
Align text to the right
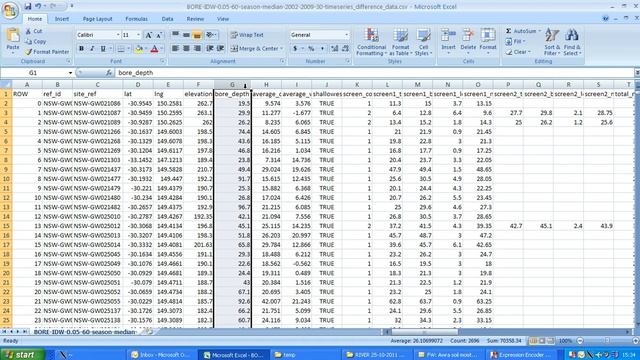(x=197, y=49)
